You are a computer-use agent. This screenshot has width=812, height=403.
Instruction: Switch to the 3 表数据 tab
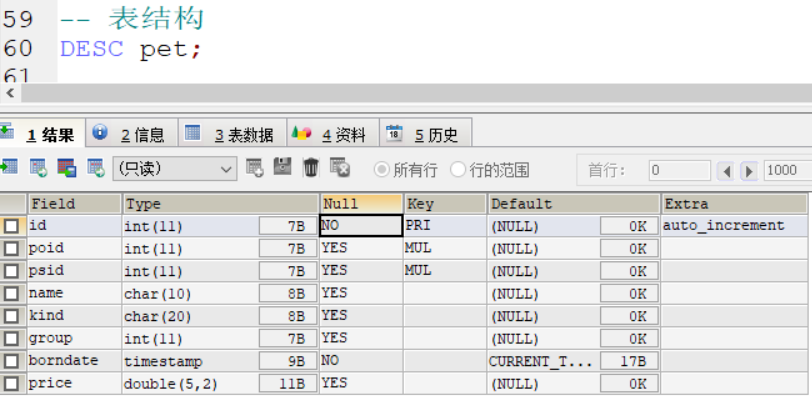click(x=233, y=135)
